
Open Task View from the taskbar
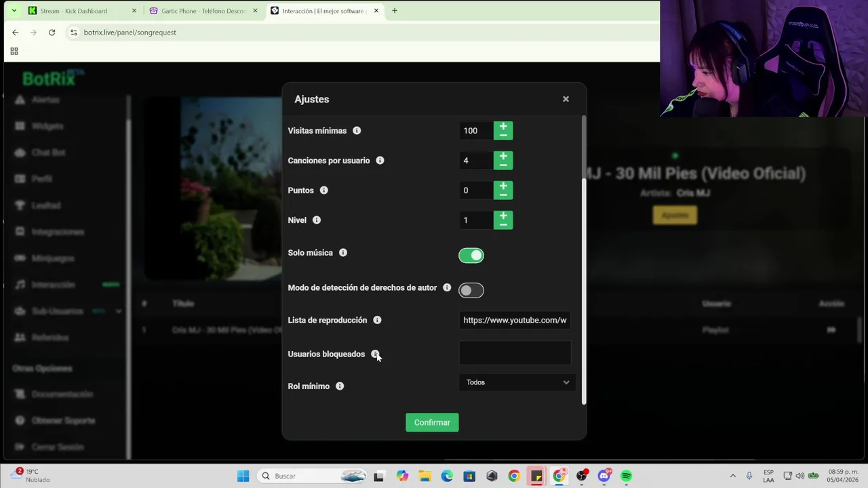tap(378, 476)
